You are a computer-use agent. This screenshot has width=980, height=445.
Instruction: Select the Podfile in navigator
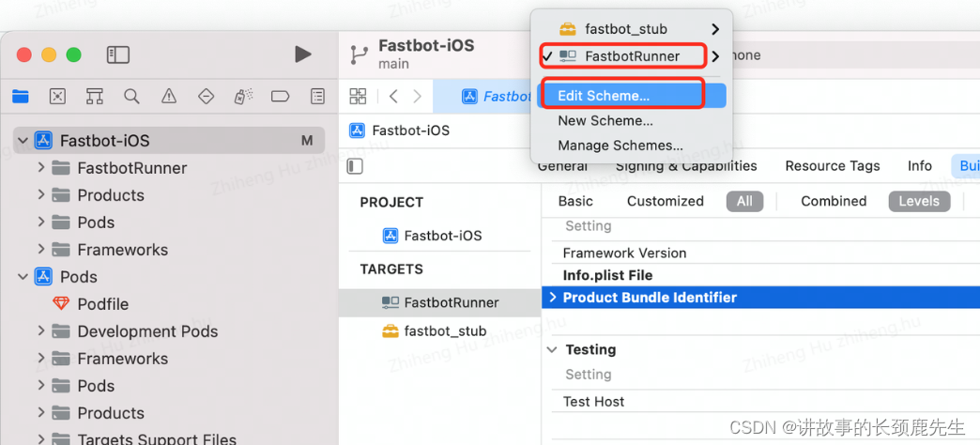[102, 304]
